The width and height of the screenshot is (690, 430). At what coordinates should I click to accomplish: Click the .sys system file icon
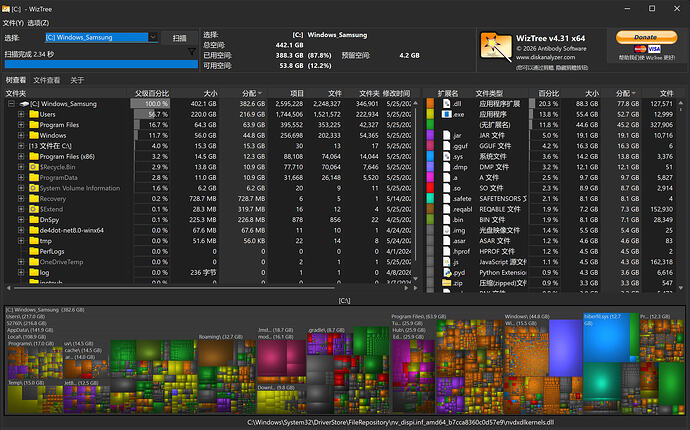click(x=447, y=156)
